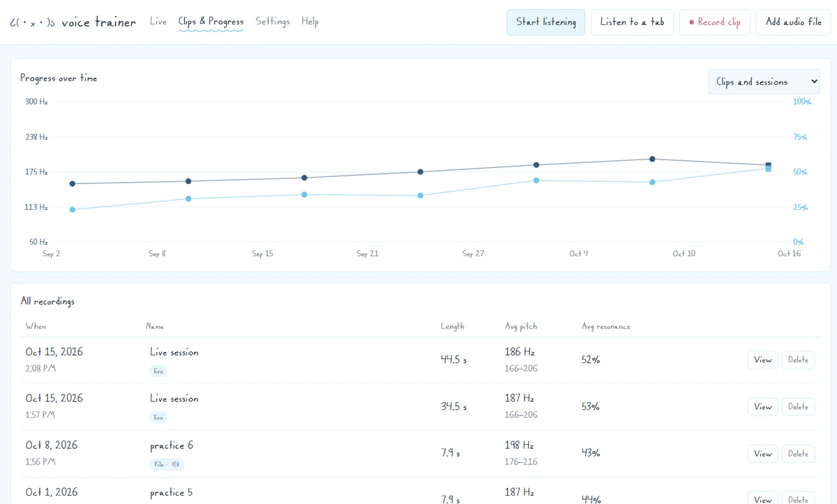Click the '186 Hz' average pitch value
This screenshot has width=837, height=504.
[x=520, y=352]
